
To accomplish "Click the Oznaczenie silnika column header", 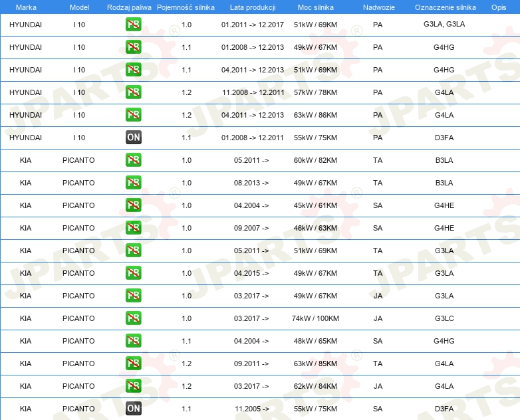I will click(446, 7).
